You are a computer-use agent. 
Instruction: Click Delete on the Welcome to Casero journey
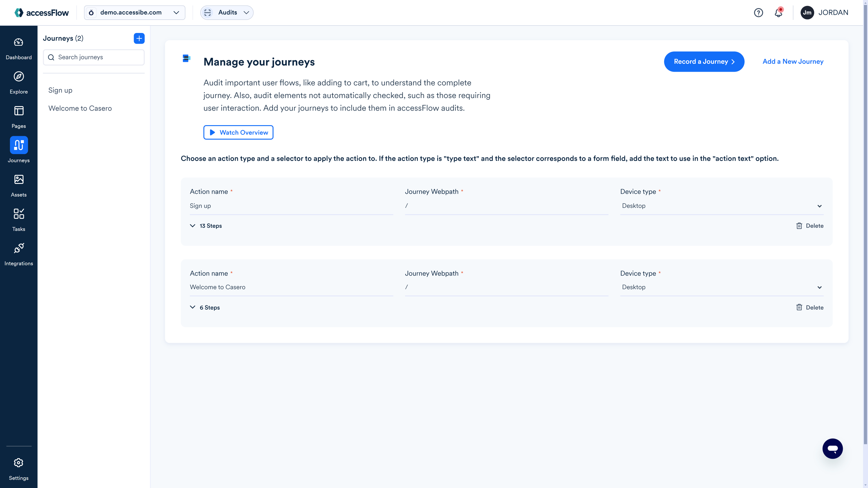(x=810, y=308)
